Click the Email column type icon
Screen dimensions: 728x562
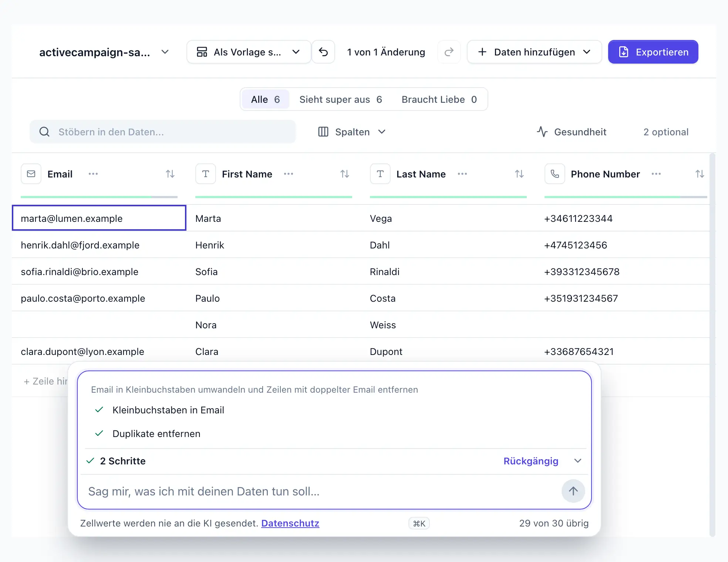click(x=31, y=174)
